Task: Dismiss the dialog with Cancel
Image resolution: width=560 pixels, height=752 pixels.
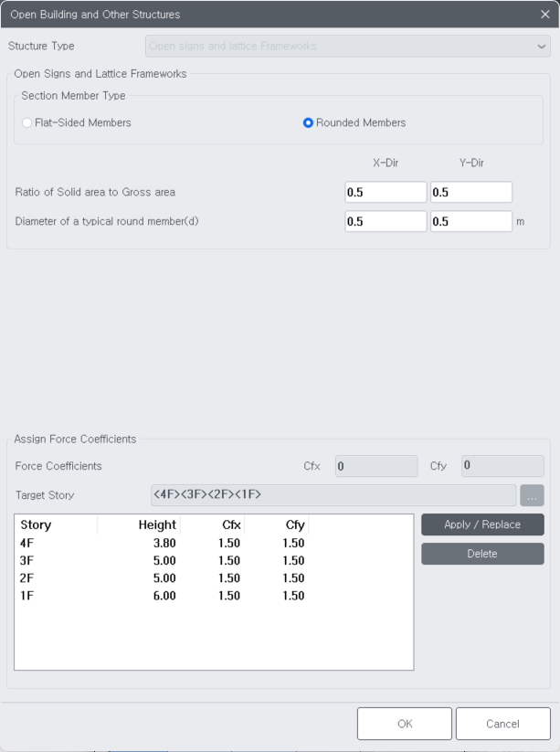Action: (502, 723)
